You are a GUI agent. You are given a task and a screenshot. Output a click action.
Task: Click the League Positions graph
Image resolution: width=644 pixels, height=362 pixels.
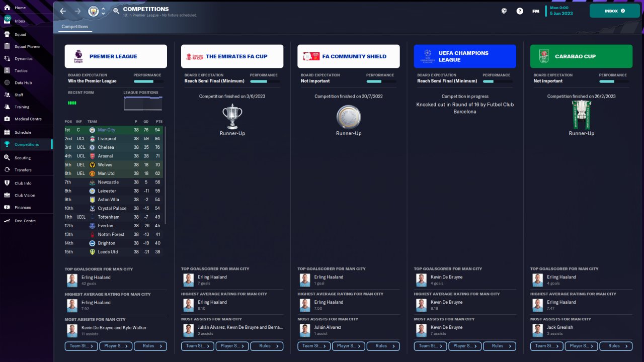point(143,104)
